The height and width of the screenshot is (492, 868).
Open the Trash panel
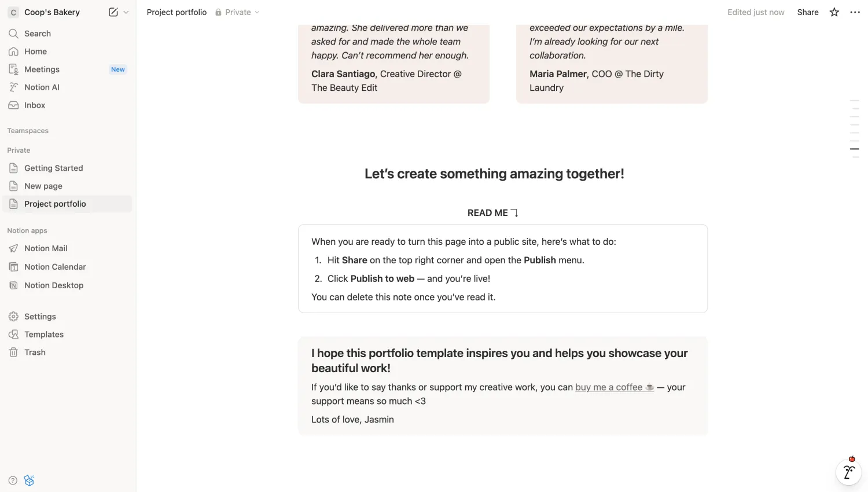(x=35, y=352)
